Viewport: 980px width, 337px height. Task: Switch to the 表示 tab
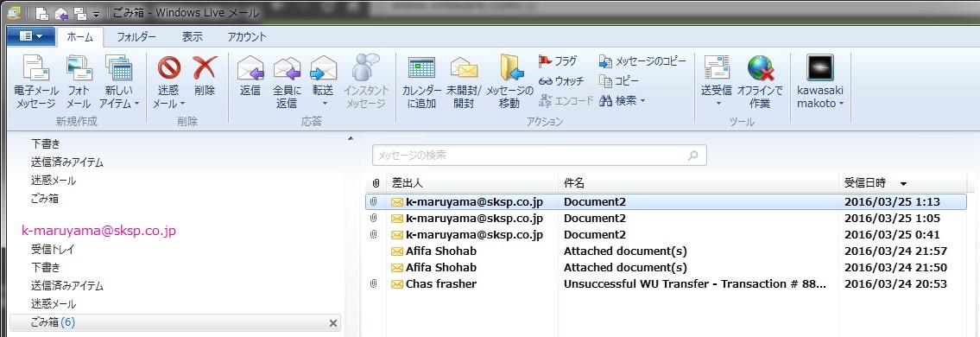193,37
